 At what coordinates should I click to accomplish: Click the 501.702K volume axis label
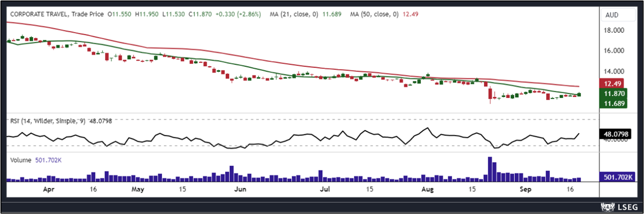(617, 177)
